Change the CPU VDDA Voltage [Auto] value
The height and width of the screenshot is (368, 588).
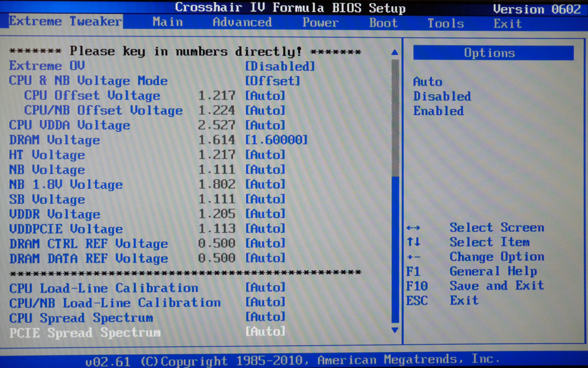[265, 125]
